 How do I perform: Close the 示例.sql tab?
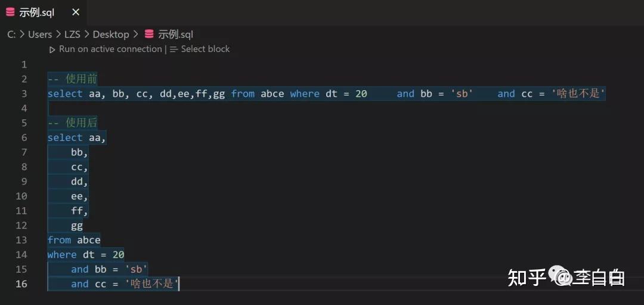pyautogui.click(x=76, y=13)
